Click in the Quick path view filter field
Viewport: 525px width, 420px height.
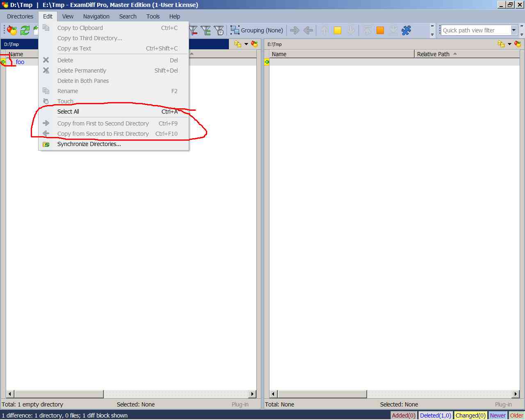tap(476, 30)
